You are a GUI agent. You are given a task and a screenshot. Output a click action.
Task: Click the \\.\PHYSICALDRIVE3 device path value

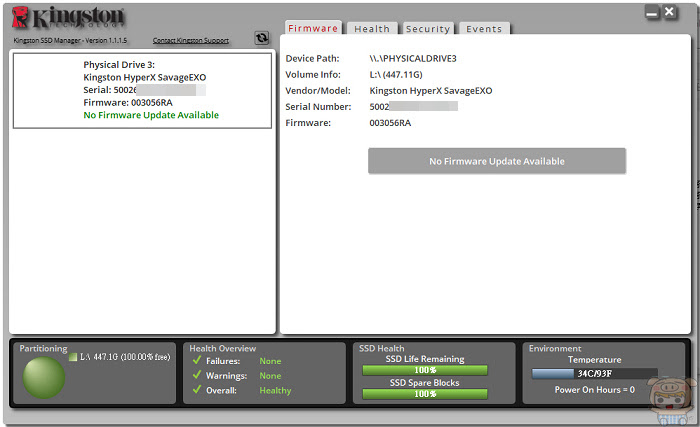click(x=413, y=59)
